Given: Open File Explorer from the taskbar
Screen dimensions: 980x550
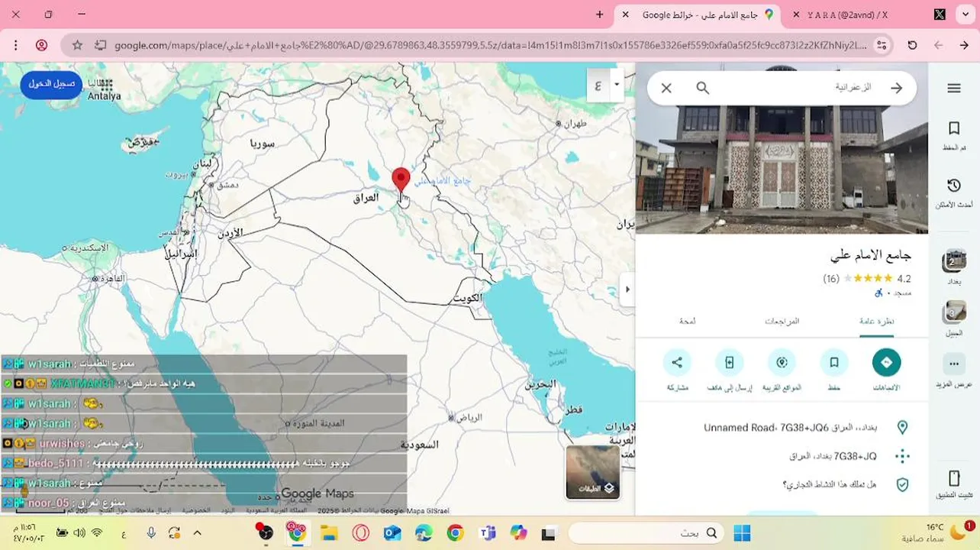Looking at the screenshot, I should click(x=329, y=532).
